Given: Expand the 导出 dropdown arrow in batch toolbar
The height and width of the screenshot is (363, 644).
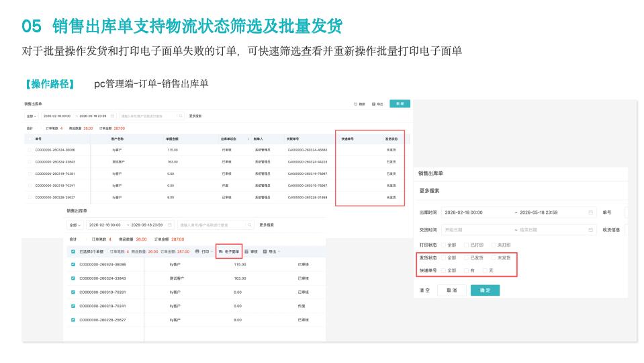Looking at the screenshot, I should (279, 251).
